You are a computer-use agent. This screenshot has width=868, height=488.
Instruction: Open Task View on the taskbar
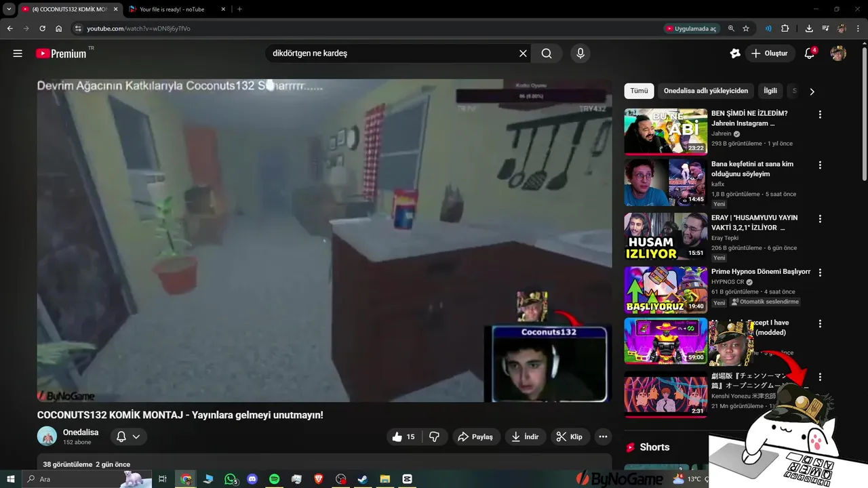click(163, 479)
